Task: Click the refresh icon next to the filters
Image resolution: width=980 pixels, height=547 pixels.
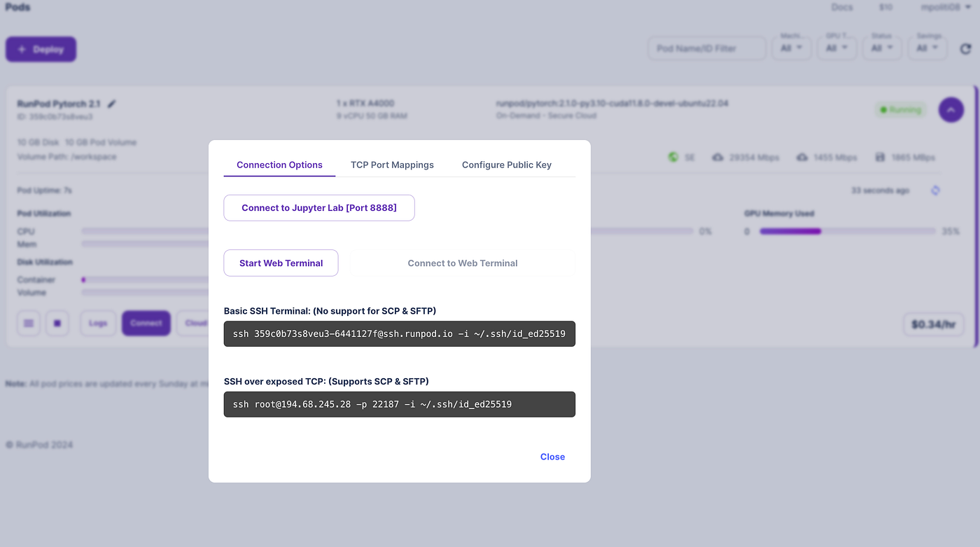Action: pos(965,48)
